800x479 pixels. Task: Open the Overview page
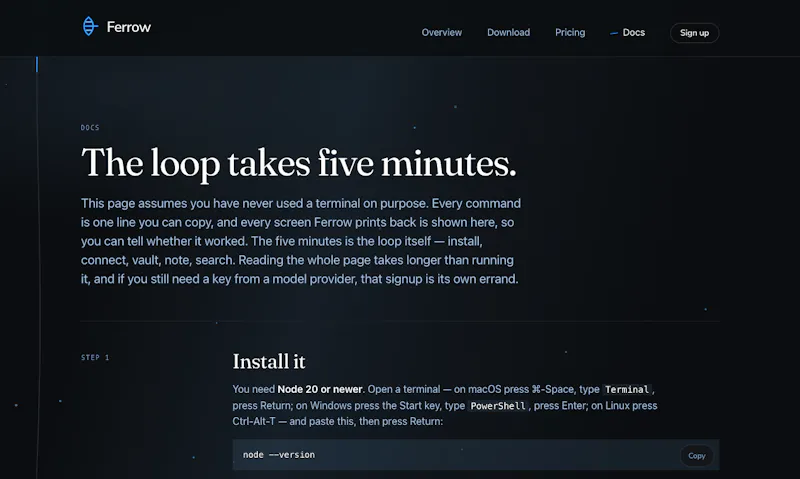pos(441,33)
